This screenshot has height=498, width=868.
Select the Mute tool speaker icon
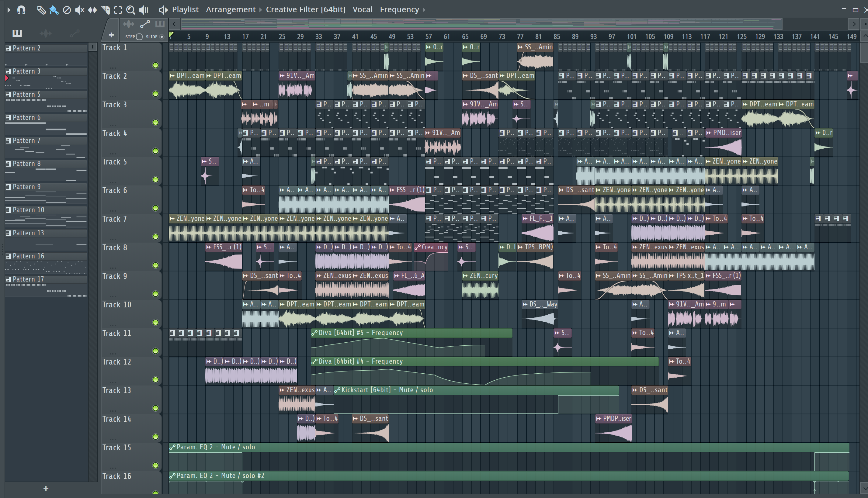[79, 10]
